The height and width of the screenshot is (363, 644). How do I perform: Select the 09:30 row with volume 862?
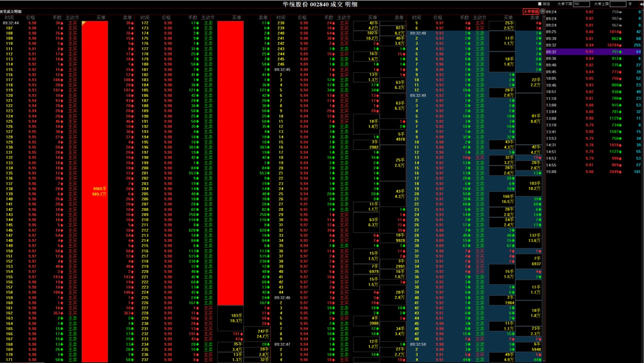(594, 38)
